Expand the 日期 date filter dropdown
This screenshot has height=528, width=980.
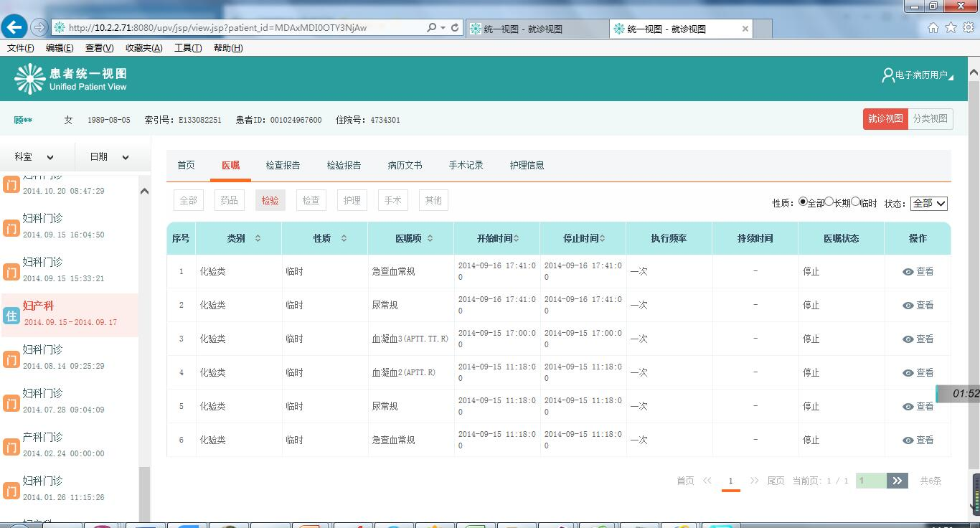click(109, 157)
